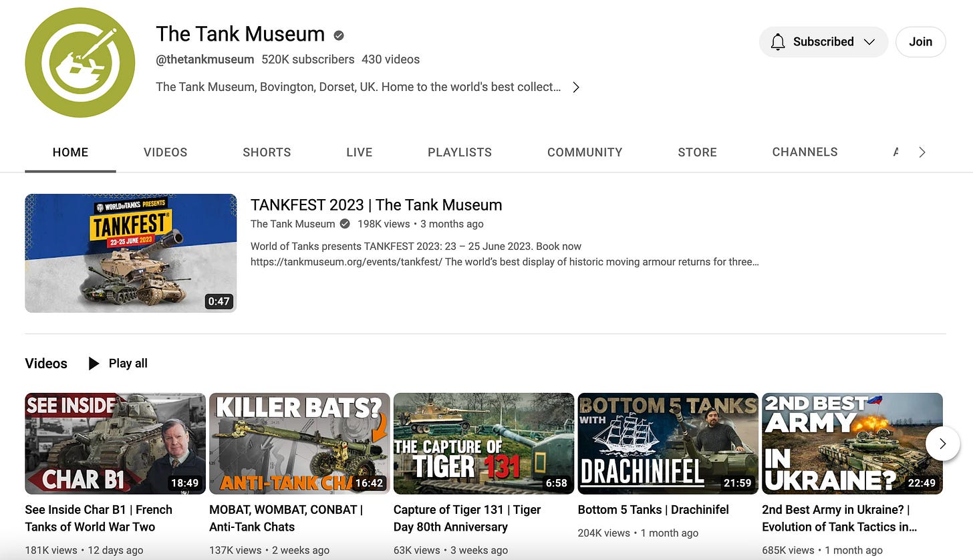This screenshot has height=560, width=973.
Task: Click next arrow on Videos carousel
Action: click(x=943, y=444)
